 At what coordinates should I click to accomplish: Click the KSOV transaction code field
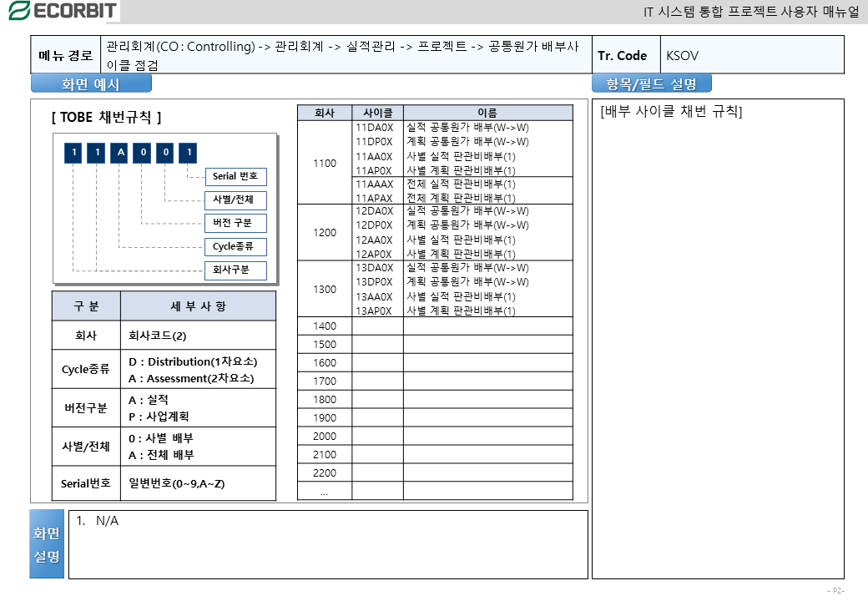point(751,56)
